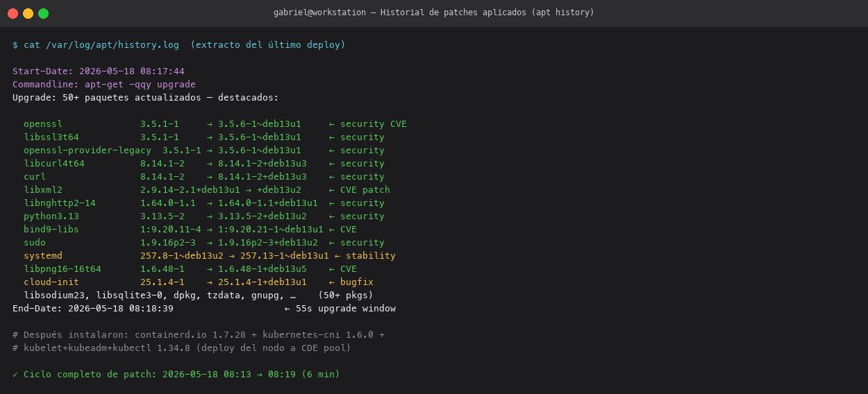868x394 pixels.
Task: Click the '55s upgrade window' note
Action: coord(346,309)
